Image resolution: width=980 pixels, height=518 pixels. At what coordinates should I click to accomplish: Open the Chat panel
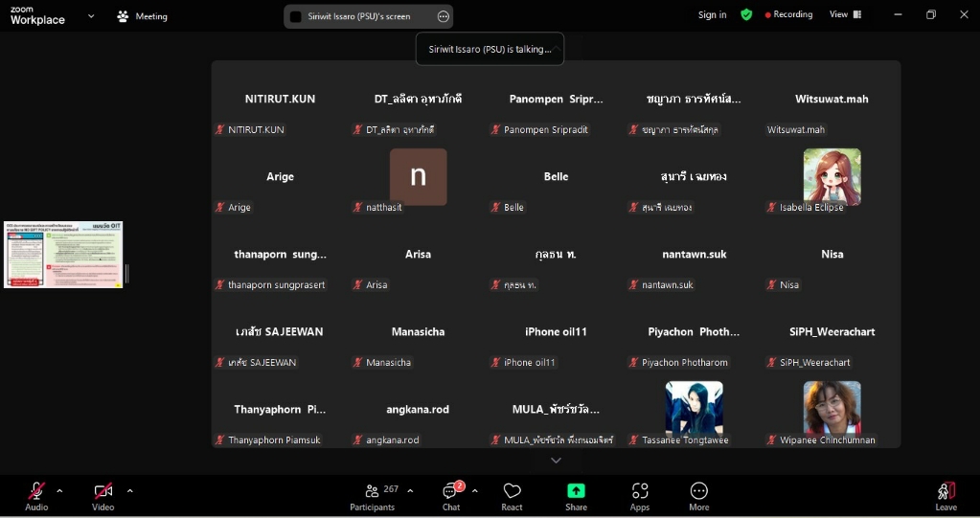coord(450,495)
